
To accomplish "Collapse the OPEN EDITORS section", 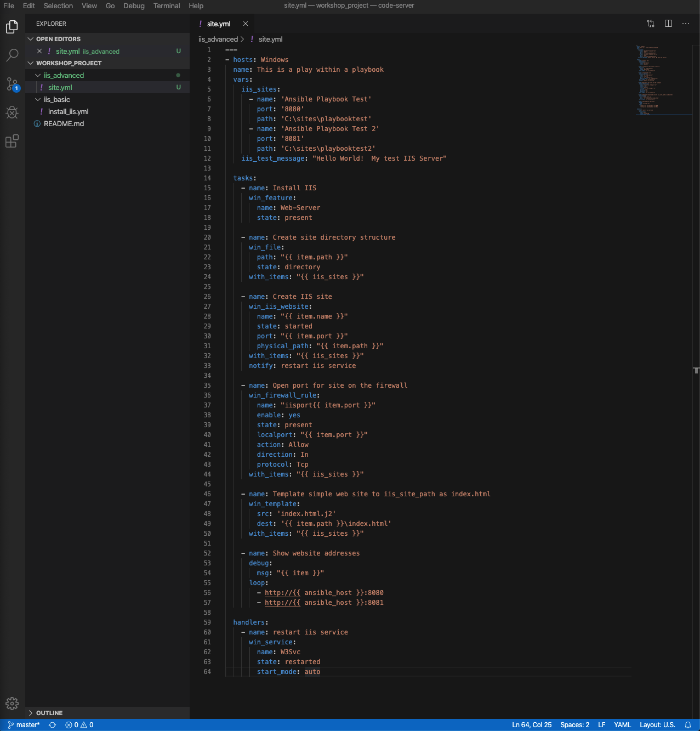I will click(x=31, y=39).
